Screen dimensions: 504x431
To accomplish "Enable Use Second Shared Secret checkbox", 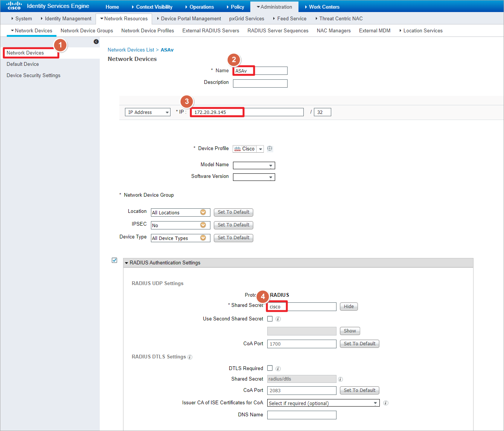I will coord(270,319).
